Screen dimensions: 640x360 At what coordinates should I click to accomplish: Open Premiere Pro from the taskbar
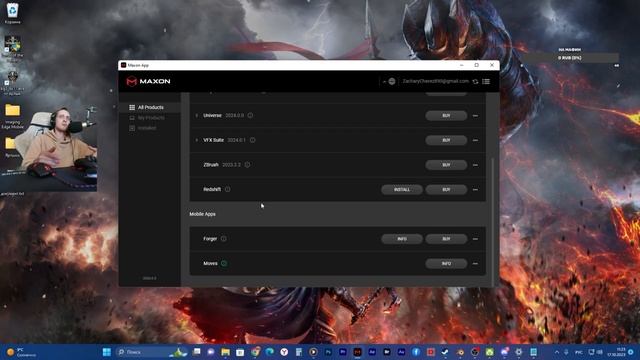[343, 352]
